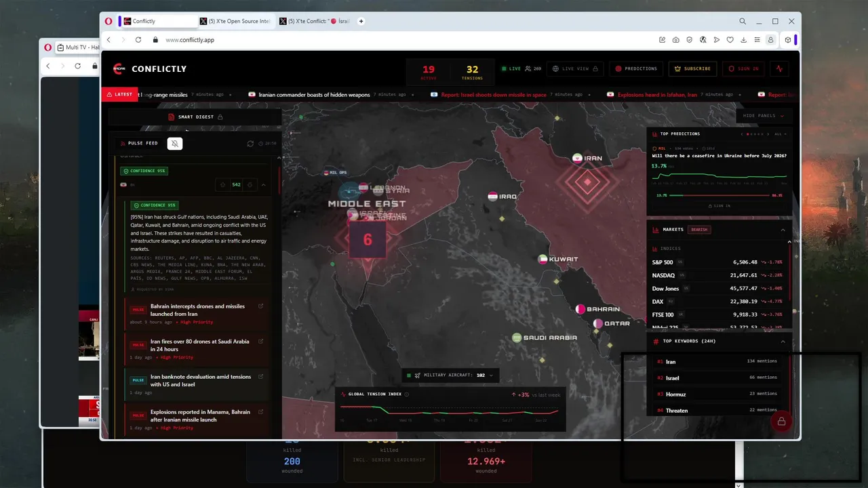
Task: Click the Conflictly logo in header
Action: 149,68
